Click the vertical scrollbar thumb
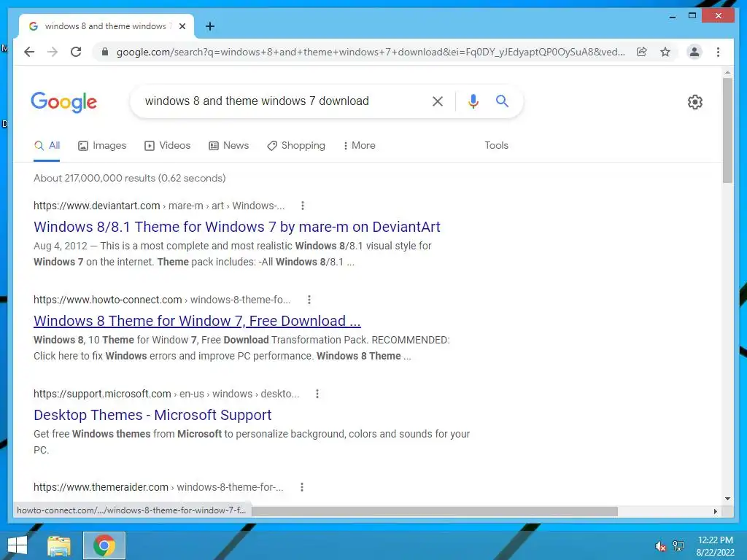This screenshot has width=747, height=560. (x=727, y=131)
